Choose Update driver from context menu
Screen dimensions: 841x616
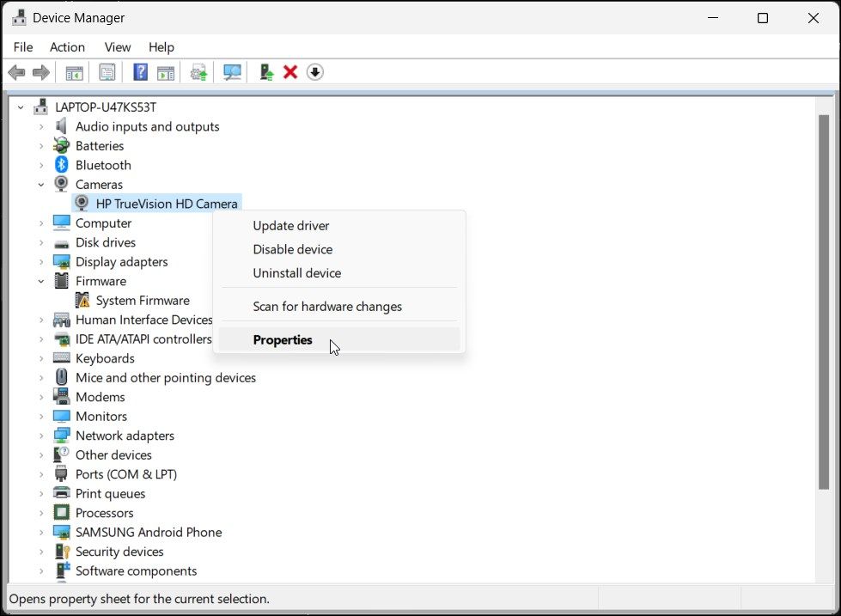click(x=339, y=225)
